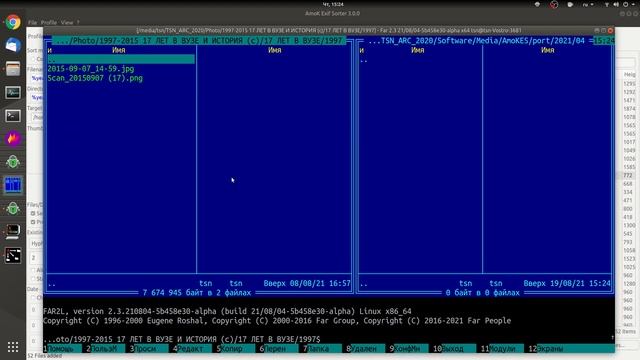Open Profile menu in AmoK Exif Sorter
Viewport: 640px width, 360px height.
(49, 22)
